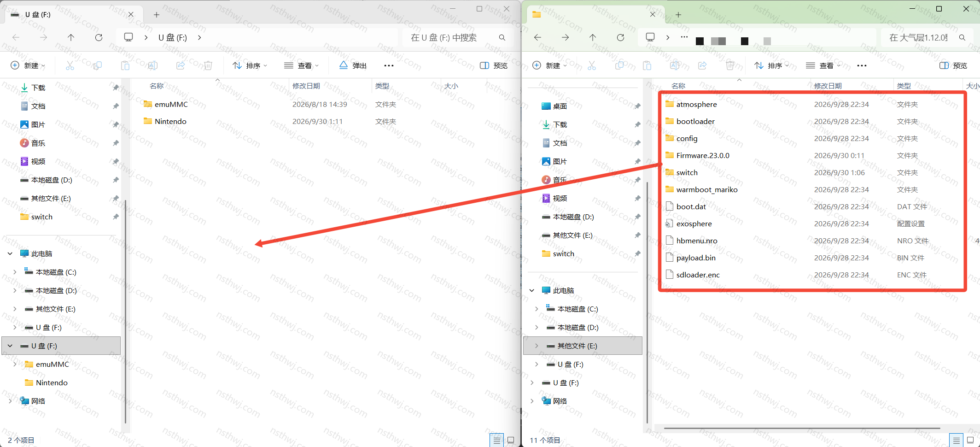Add new tab in right window

point(678,15)
